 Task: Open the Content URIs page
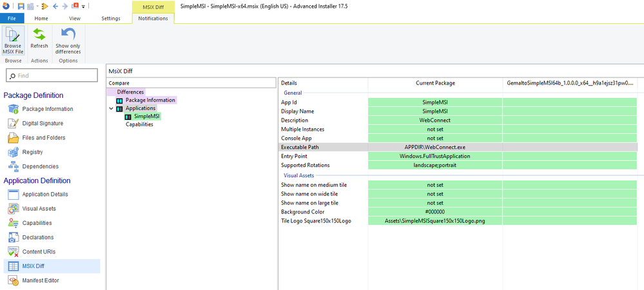coord(39,252)
